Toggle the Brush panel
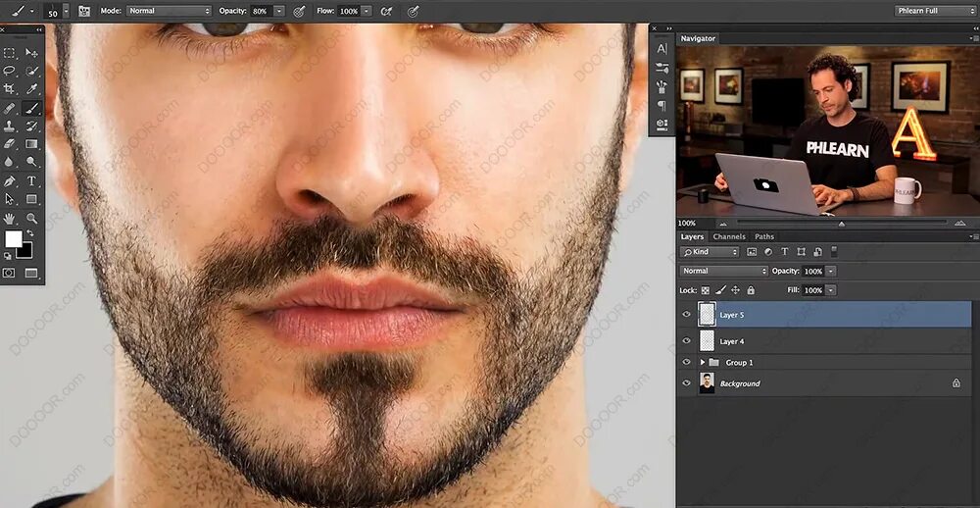Screen dimensions: 980x508 [84, 11]
